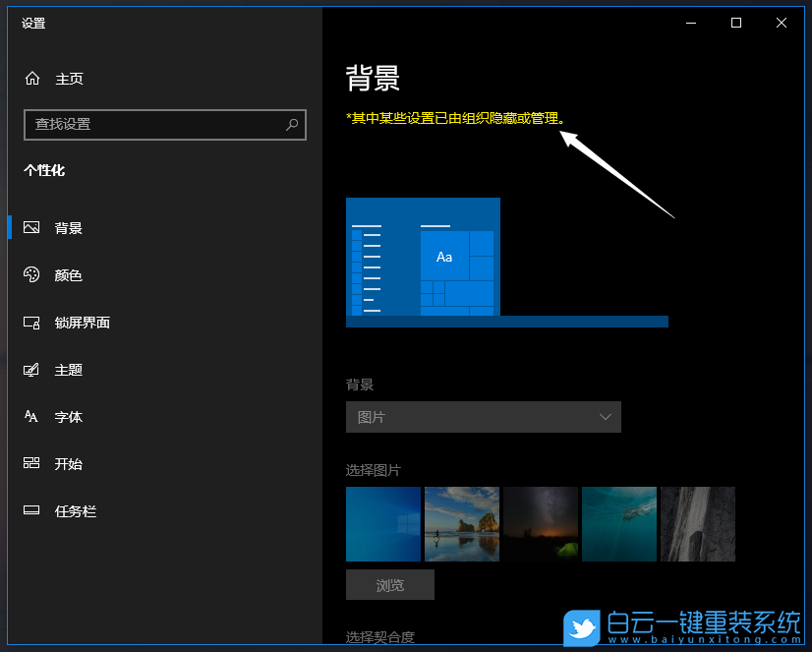The image size is (812, 652).
Task: Select the night sky tent wallpaper
Action: point(541,524)
